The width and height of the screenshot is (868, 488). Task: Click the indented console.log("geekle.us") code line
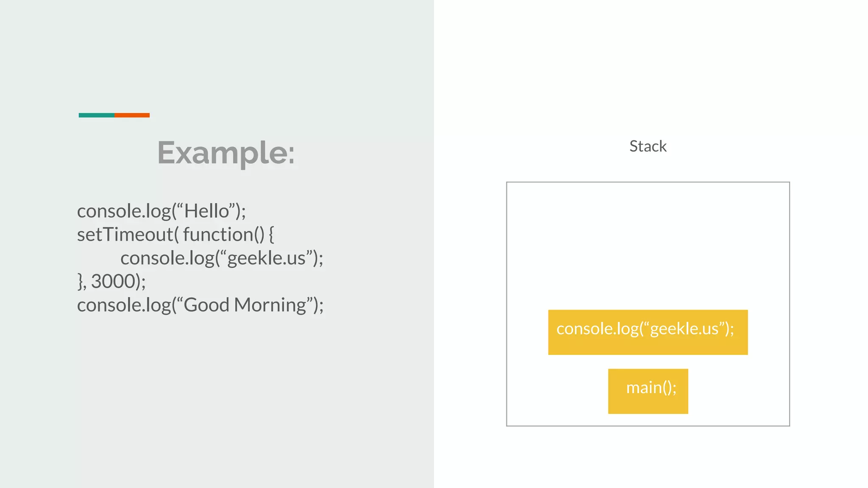pyautogui.click(x=222, y=258)
